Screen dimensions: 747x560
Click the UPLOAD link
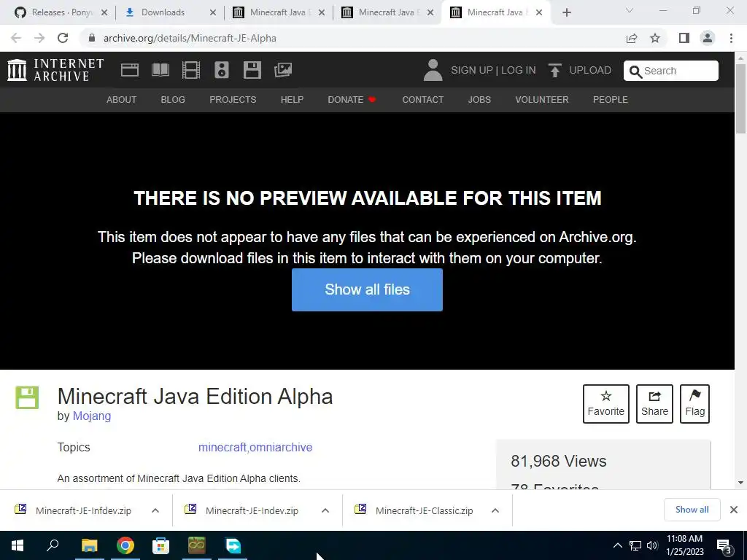tap(590, 70)
